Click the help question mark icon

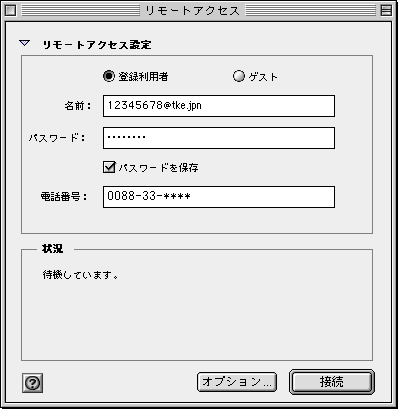point(32,383)
